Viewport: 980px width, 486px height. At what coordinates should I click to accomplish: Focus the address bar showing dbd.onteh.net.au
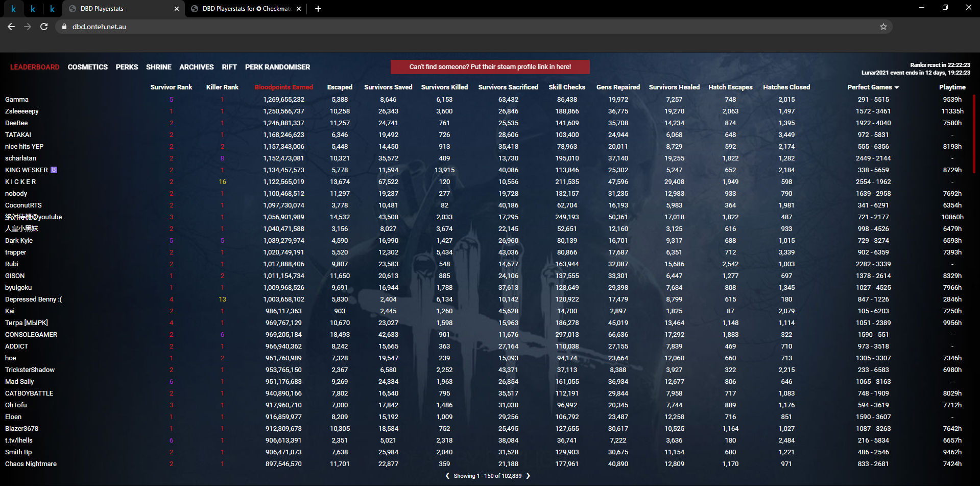tap(475, 27)
